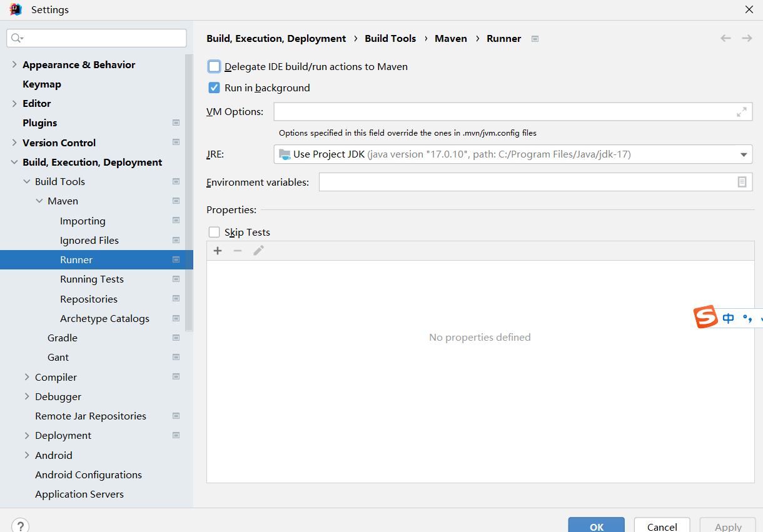This screenshot has width=763, height=532.
Task: Click the project icon beside Compiler
Action: point(176,377)
